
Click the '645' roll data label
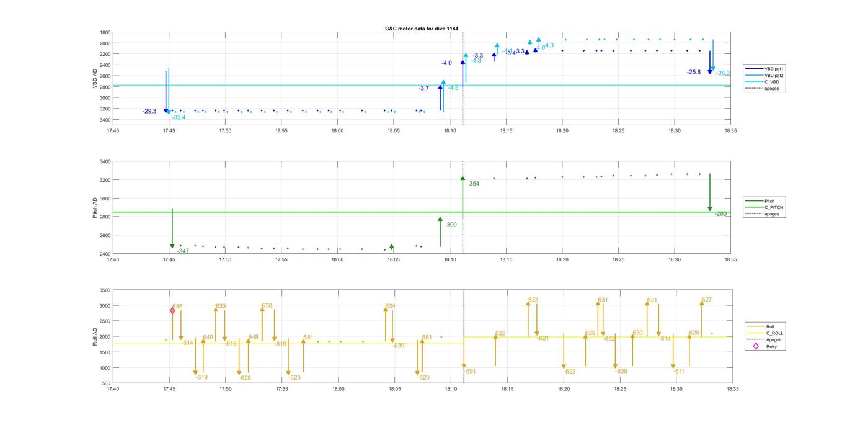coord(177,307)
